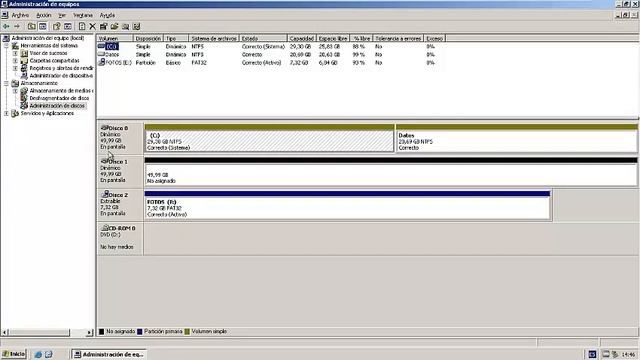The width and height of the screenshot is (640, 360).
Task: Expand the Visor de sucesos node
Action: pos(15,53)
